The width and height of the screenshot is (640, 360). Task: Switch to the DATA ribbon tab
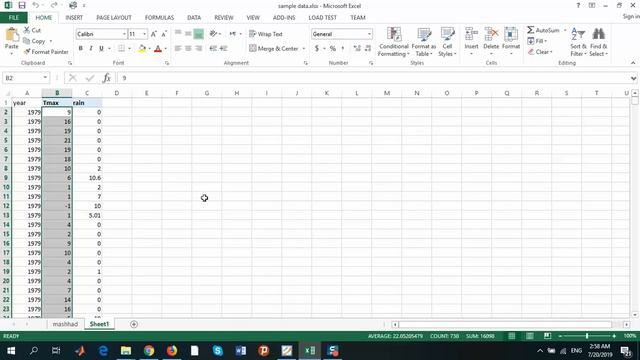[x=194, y=18]
